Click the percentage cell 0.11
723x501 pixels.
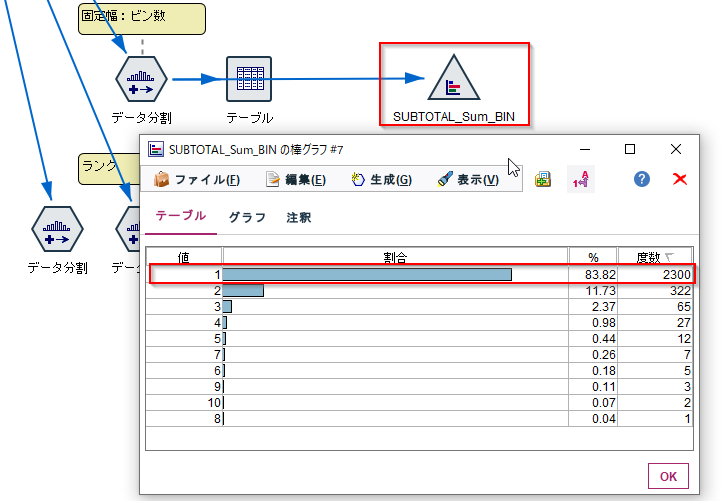[593, 387]
